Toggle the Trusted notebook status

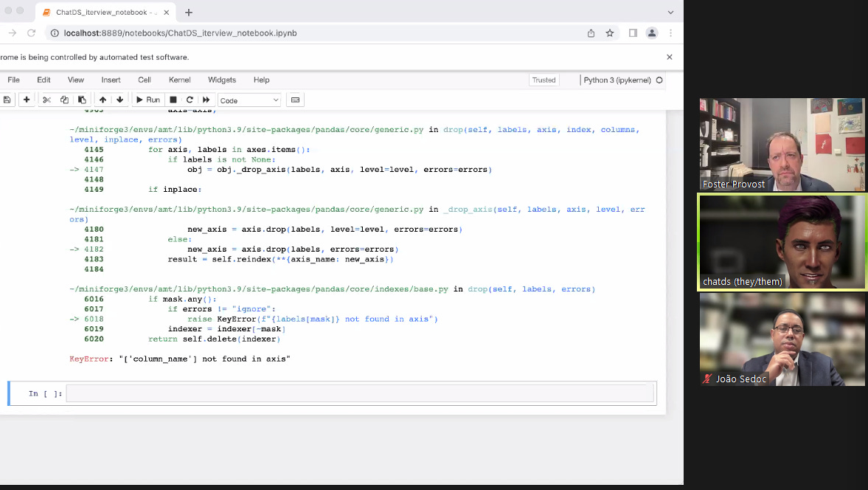point(544,80)
